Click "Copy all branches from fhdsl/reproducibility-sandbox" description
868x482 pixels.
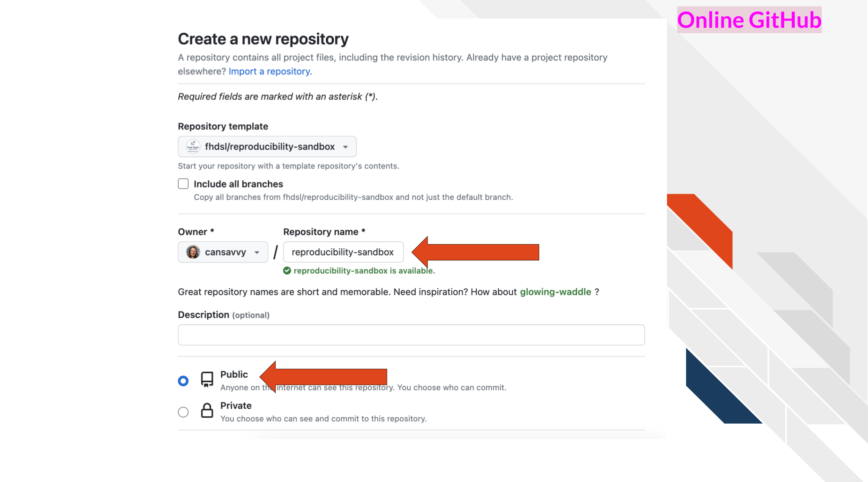pos(353,197)
